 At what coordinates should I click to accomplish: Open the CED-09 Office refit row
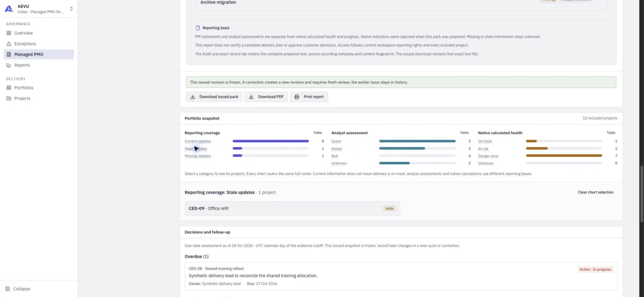pos(292,209)
